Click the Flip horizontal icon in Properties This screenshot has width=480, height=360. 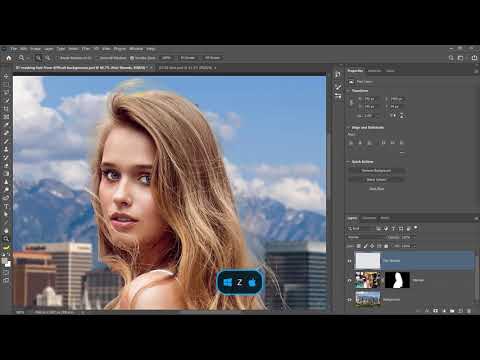point(394,115)
